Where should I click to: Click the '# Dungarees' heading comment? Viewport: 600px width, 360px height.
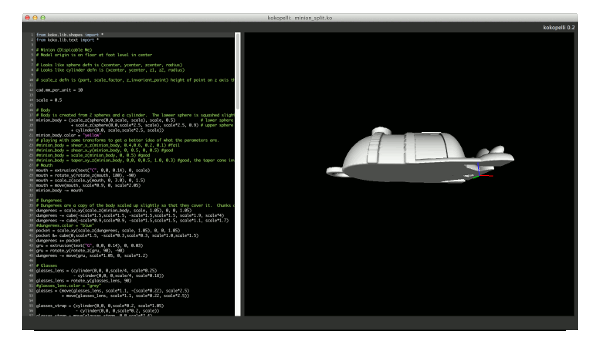[x=49, y=200]
